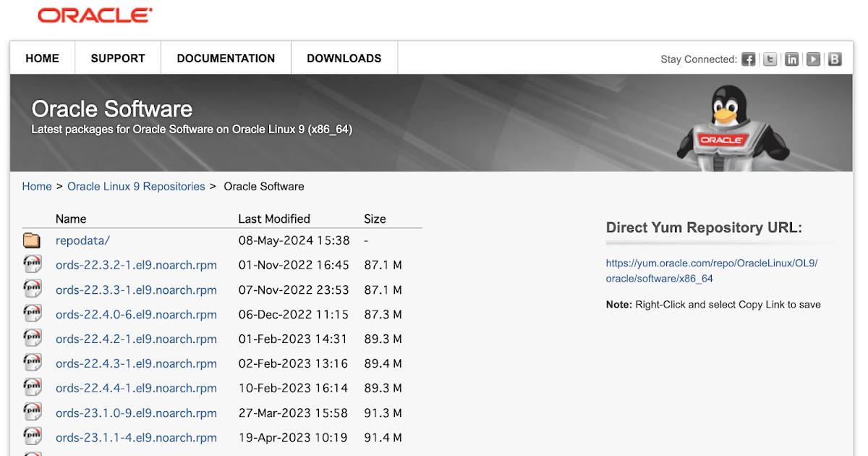Go to the HOME menu

coord(43,59)
